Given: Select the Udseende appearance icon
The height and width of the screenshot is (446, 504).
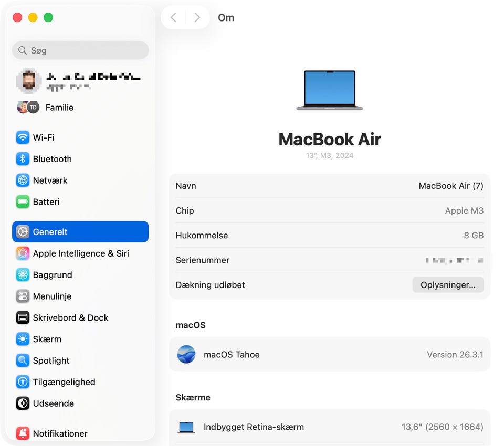Looking at the screenshot, I should [23, 403].
